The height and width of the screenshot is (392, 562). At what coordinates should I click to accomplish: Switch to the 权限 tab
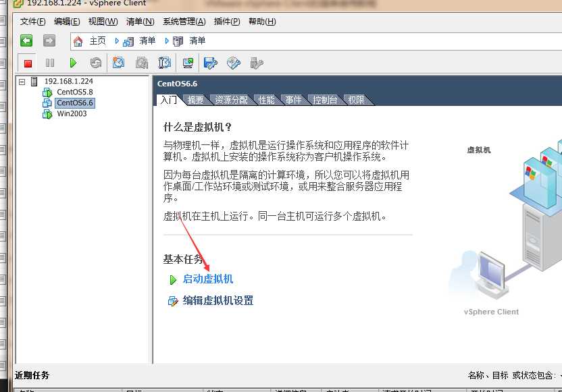click(x=356, y=100)
